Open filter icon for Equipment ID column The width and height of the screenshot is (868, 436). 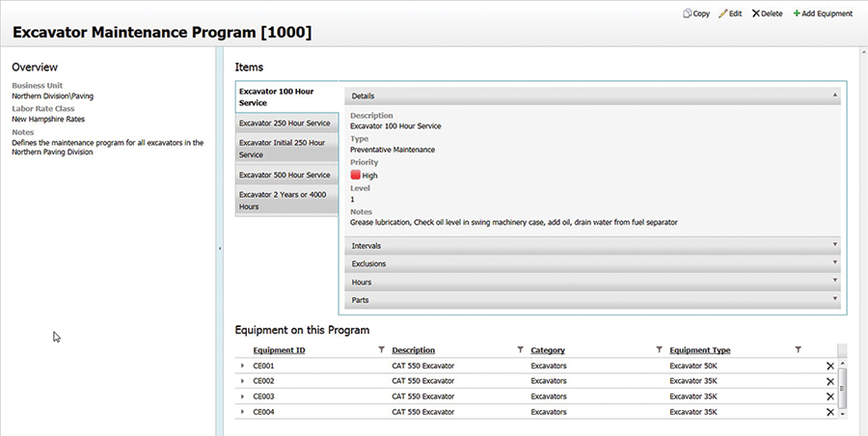(381, 349)
